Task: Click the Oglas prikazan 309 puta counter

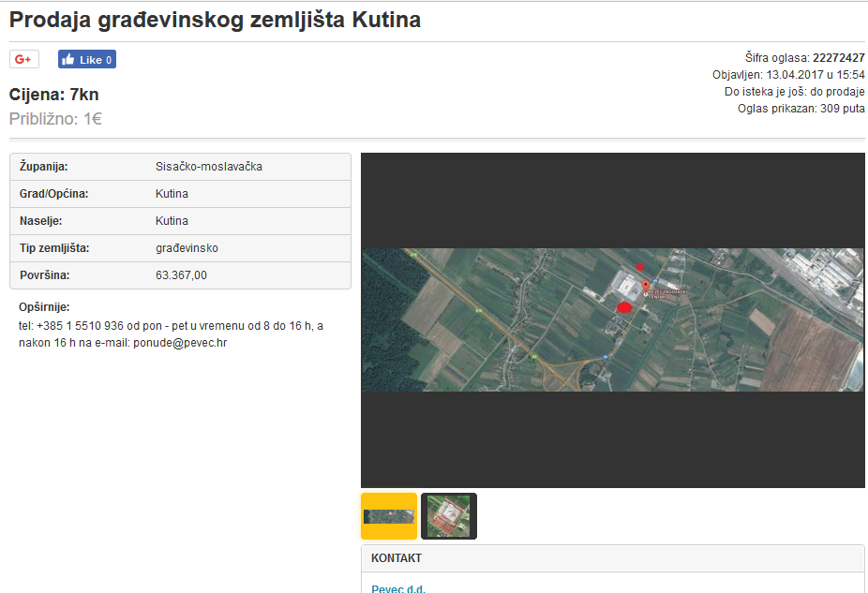Action: click(x=801, y=109)
